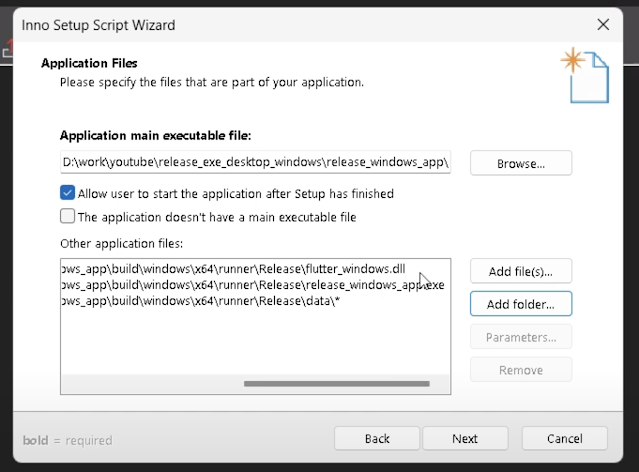
Task: Go Back to the previous wizard page
Action: pos(377,438)
